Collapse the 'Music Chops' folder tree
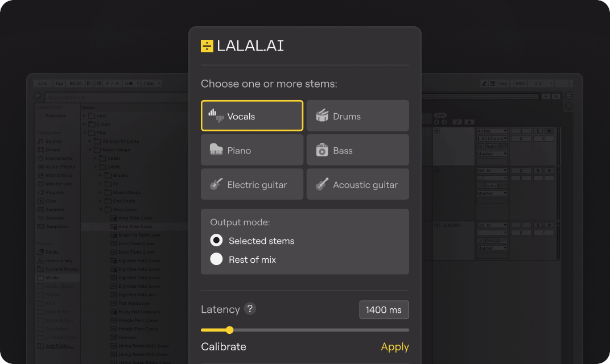Viewport: 610px width, 364px height. pos(90,150)
